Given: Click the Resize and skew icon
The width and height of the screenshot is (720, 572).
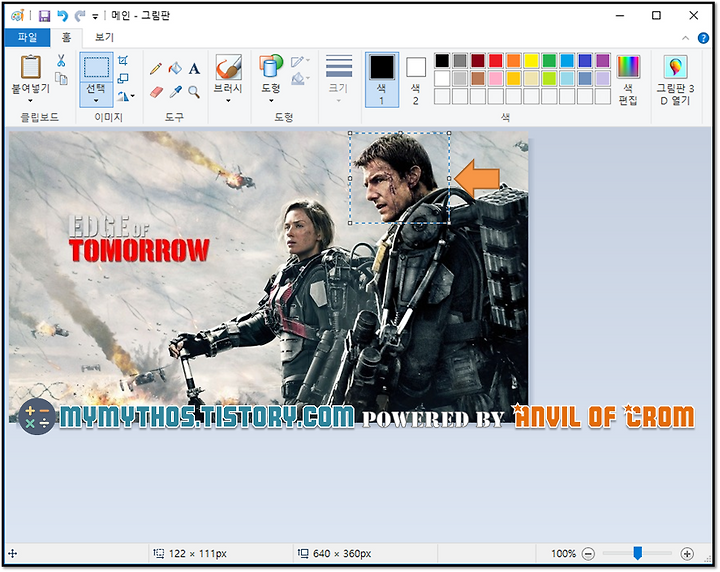Looking at the screenshot, I should tap(123, 79).
